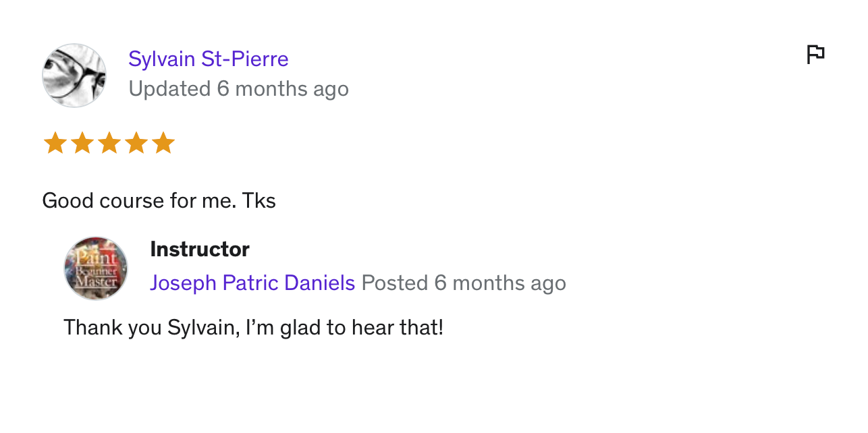This screenshot has height=433, width=868.
Task: Open Sylvain St-Pierre's glasses profile picture
Action: click(74, 76)
